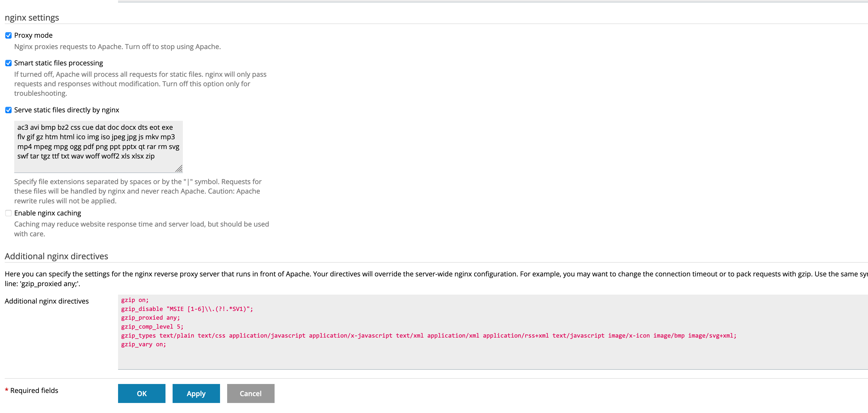The width and height of the screenshot is (868, 413).
Task: Click the 'Proxy mode' label text
Action: (33, 35)
